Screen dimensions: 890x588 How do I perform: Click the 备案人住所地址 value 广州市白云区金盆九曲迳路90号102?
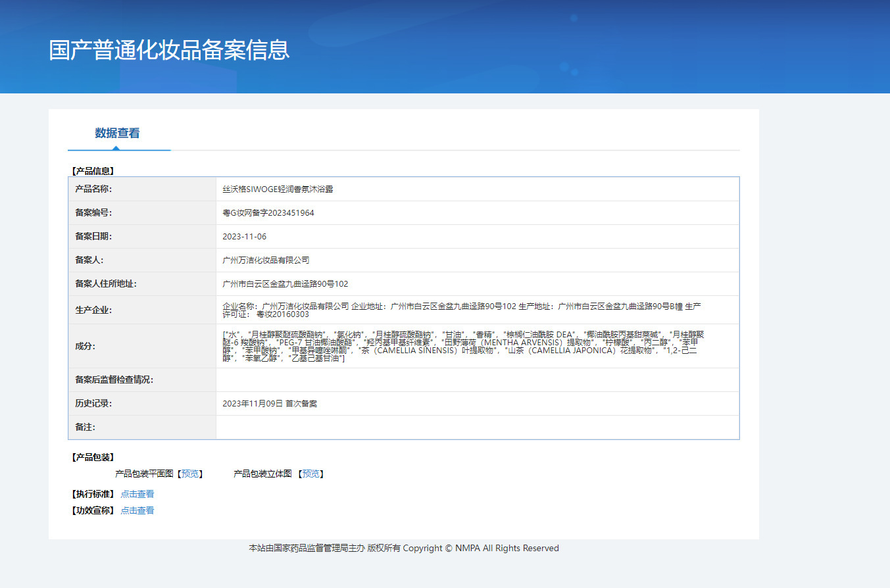pyautogui.click(x=285, y=284)
